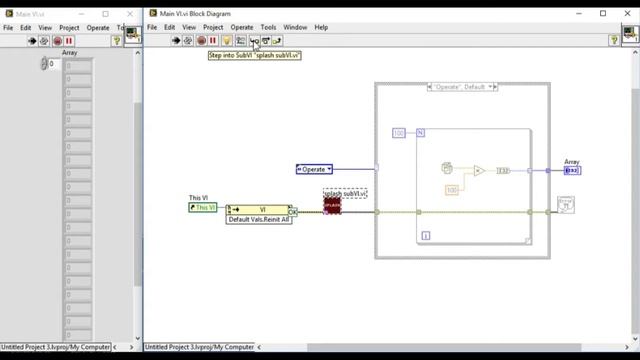The height and width of the screenshot is (360, 640).
Task: Click Block Diagram horizontal scrollbar thumb
Action: pyautogui.click(x=444, y=347)
